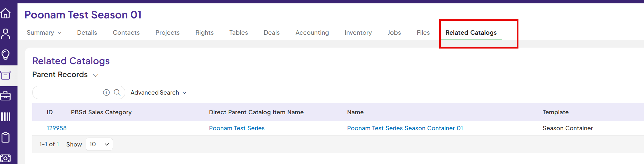Open the Poonam Test Series link
644x164 pixels.
coord(237,128)
